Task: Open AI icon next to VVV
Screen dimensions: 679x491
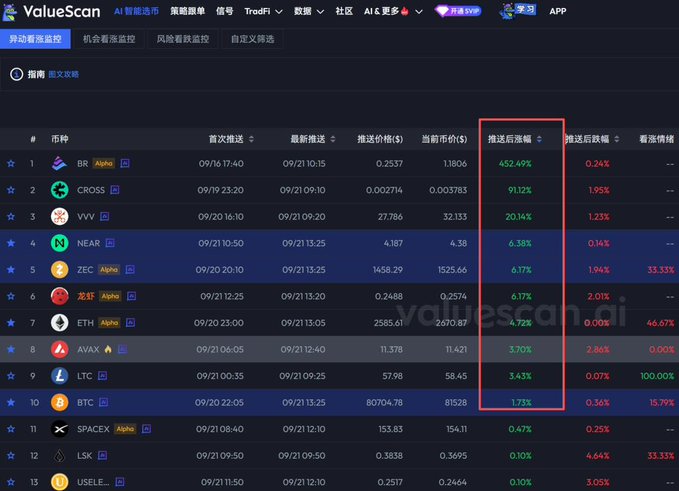Action: [104, 216]
